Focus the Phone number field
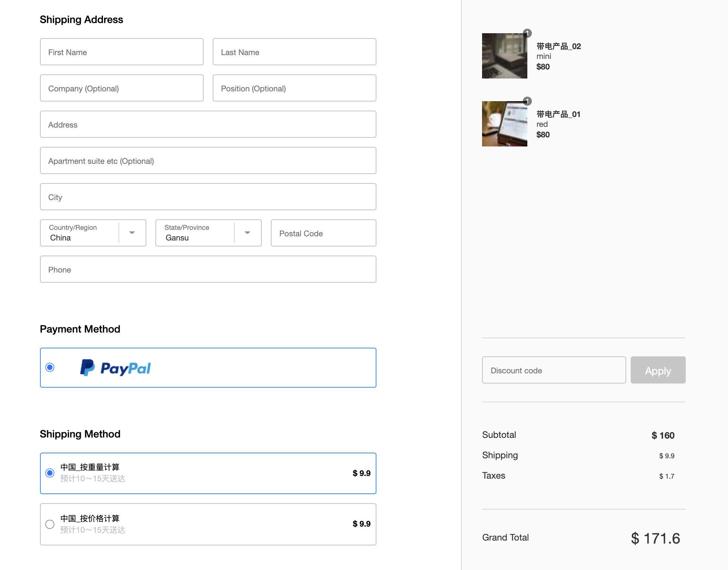 coord(208,269)
